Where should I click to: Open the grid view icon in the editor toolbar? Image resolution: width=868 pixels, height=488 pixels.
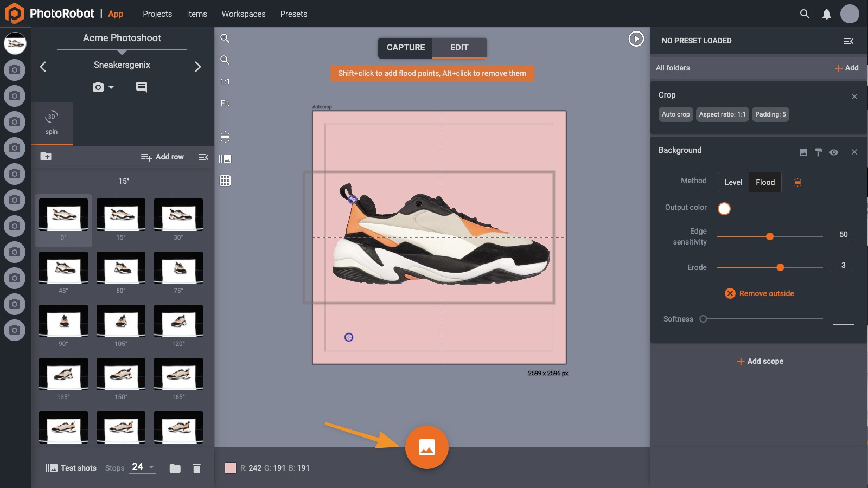click(225, 181)
